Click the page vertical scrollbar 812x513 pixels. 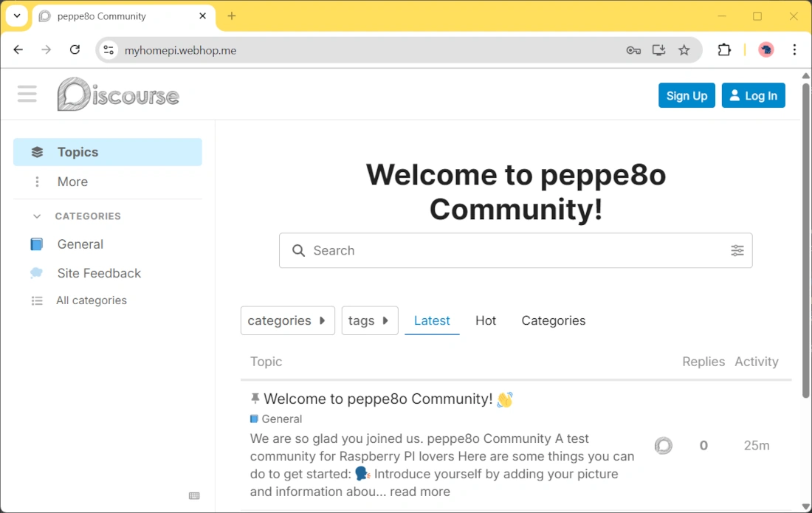(806, 241)
